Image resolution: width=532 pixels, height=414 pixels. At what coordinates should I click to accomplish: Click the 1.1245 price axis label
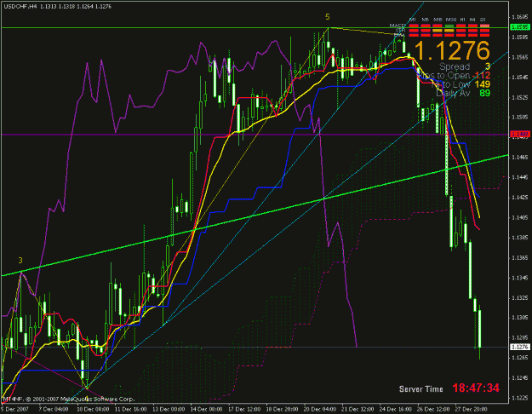[x=520, y=377]
